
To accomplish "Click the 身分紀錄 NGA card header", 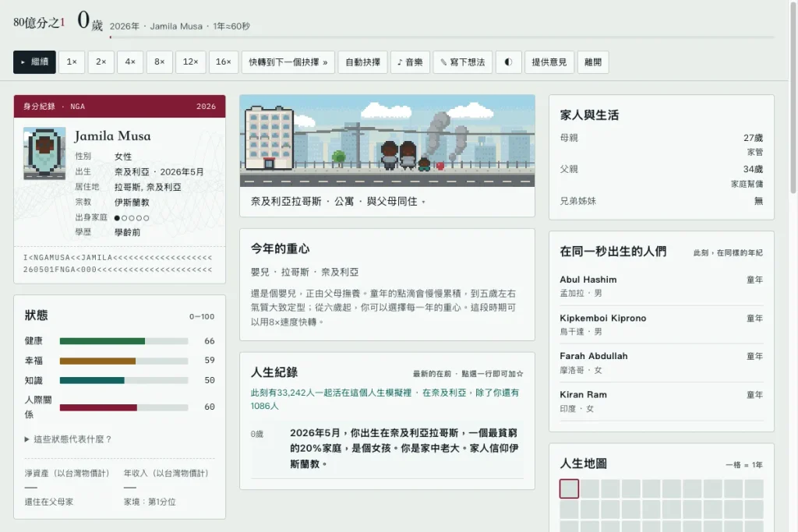I will coord(119,106).
